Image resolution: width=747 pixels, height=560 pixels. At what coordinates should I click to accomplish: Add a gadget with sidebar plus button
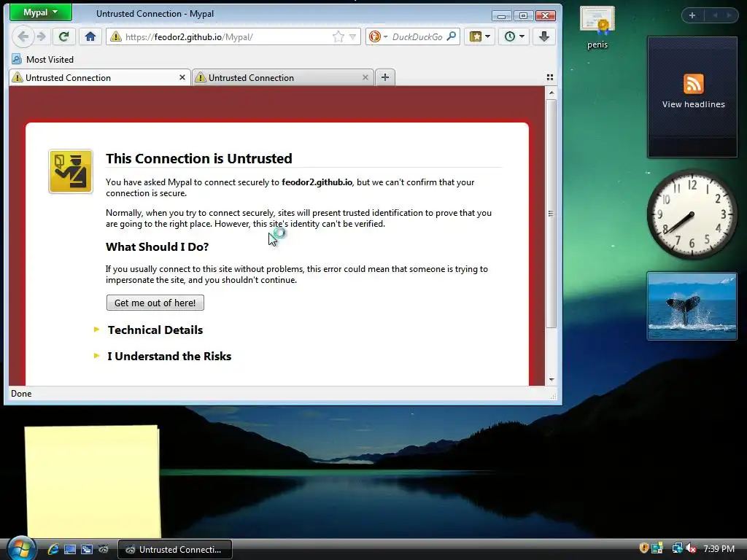point(692,15)
